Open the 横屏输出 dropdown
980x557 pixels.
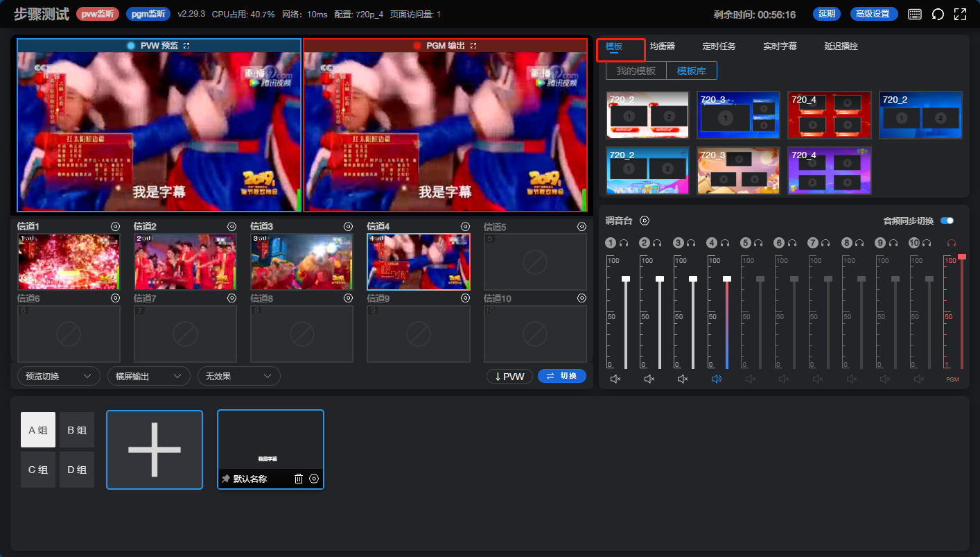(149, 376)
